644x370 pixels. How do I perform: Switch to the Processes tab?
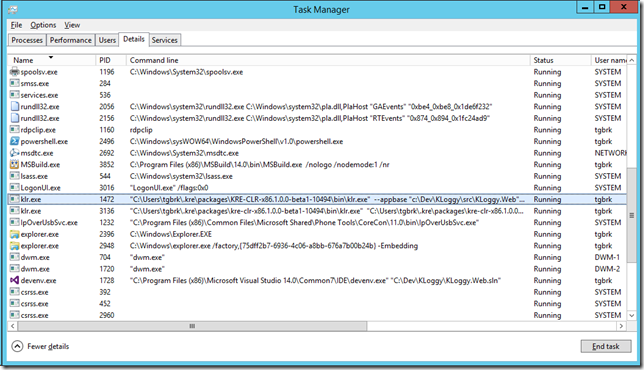coord(27,40)
